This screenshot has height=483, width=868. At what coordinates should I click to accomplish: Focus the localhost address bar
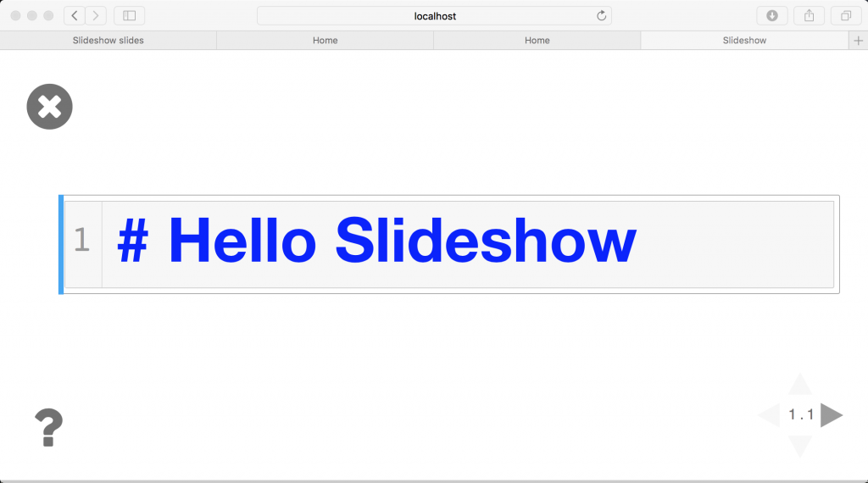434,16
